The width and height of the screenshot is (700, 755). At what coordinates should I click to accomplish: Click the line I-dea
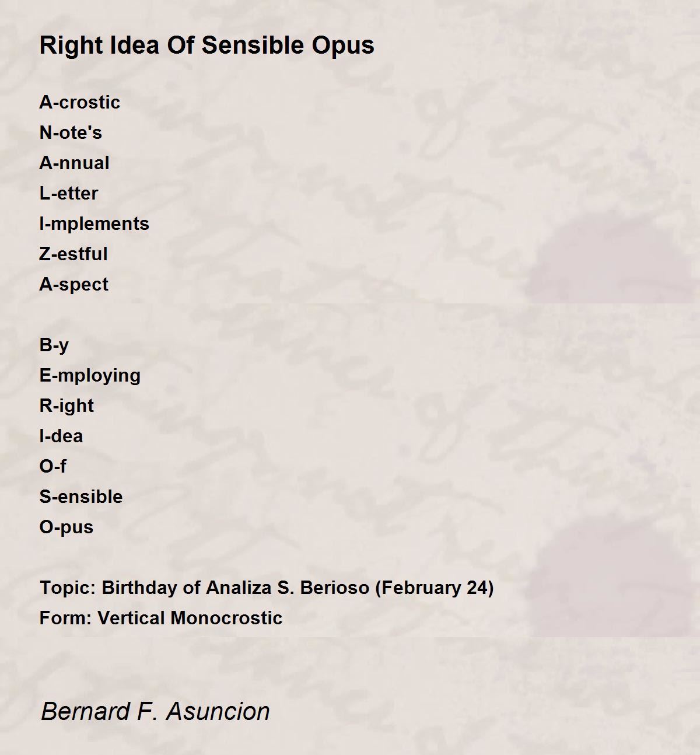[x=61, y=436]
